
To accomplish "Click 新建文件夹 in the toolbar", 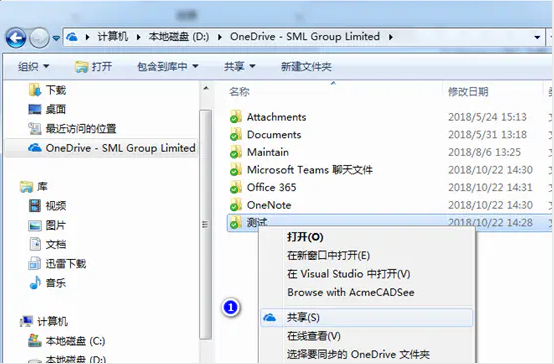I will click(306, 66).
